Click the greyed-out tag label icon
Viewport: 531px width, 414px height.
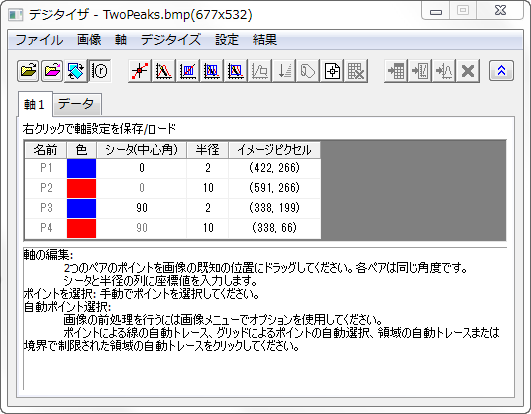coord(307,71)
